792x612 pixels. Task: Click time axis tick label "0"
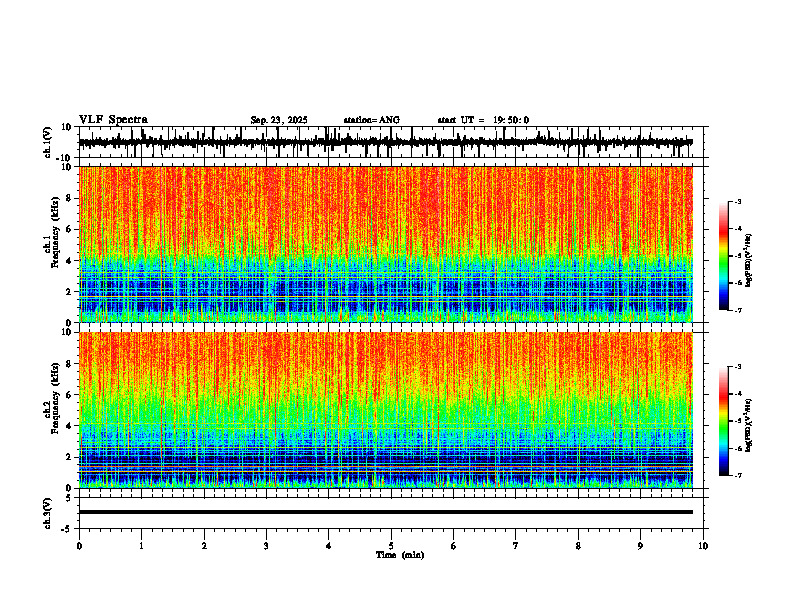[x=79, y=546]
